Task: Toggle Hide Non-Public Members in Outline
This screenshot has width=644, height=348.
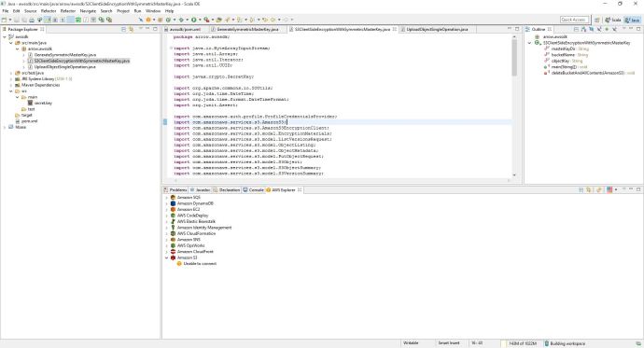Action: tap(607, 29)
